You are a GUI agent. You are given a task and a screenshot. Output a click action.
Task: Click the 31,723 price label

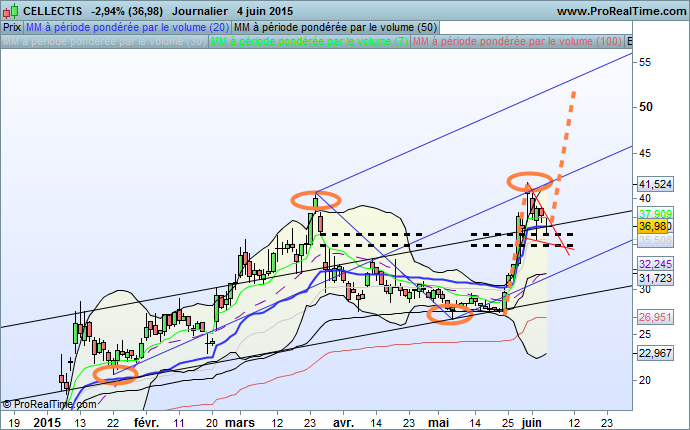tap(655, 278)
